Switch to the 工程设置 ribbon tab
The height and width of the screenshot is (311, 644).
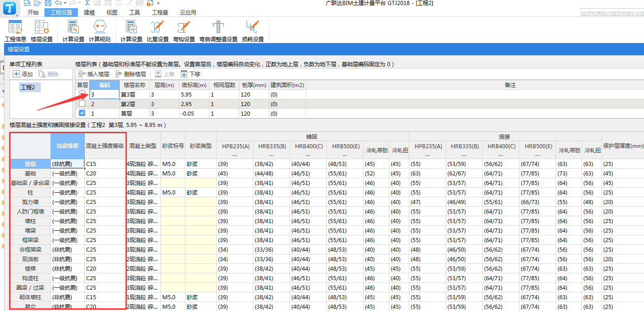point(61,13)
